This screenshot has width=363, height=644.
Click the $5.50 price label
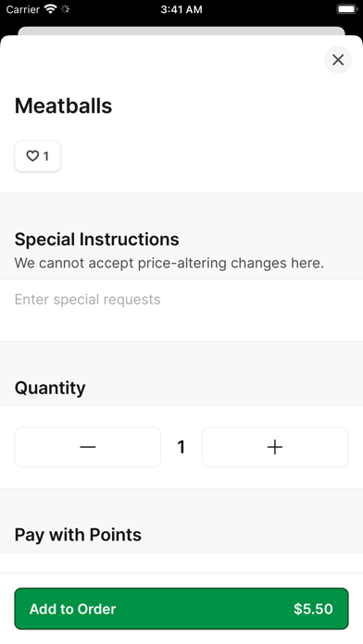313,609
